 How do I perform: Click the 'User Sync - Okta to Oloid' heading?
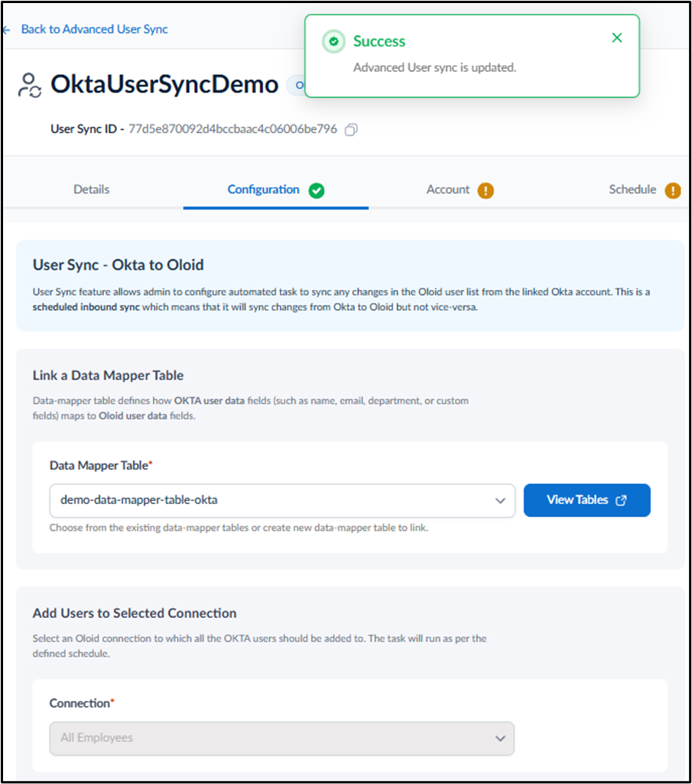pyautogui.click(x=118, y=265)
